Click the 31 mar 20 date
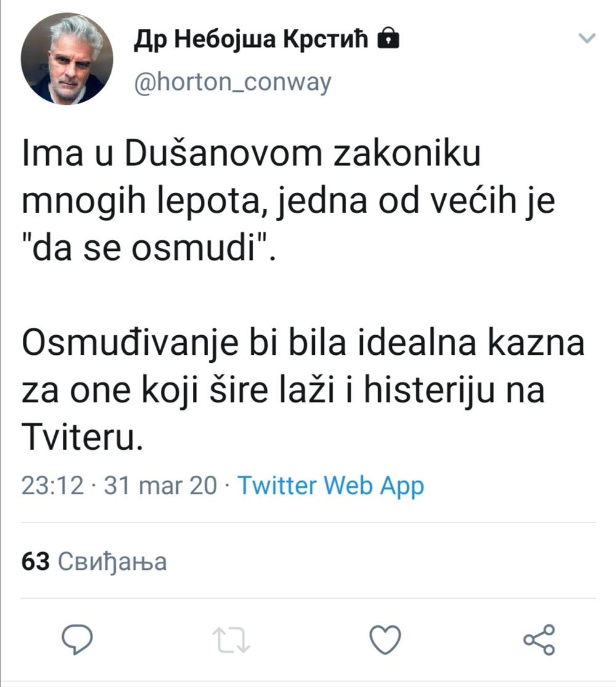This screenshot has width=616, height=687. pos(160,486)
